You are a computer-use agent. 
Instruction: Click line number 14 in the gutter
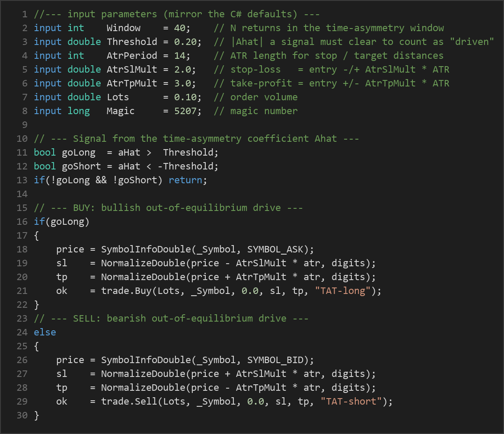tap(22, 194)
